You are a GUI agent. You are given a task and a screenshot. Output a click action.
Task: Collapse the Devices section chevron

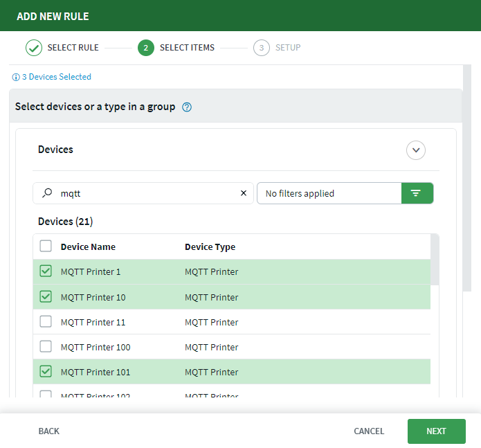pyautogui.click(x=416, y=150)
